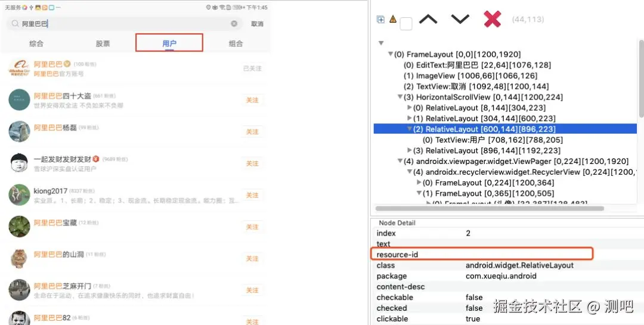The width and height of the screenshot is (644, 325).
Task: Collapse the HorizontalScrollView node
Action: point(400,97)
